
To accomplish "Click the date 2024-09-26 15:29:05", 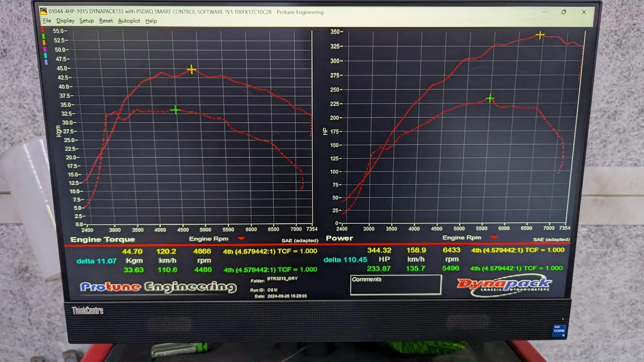I will click(x=287, y=296).
